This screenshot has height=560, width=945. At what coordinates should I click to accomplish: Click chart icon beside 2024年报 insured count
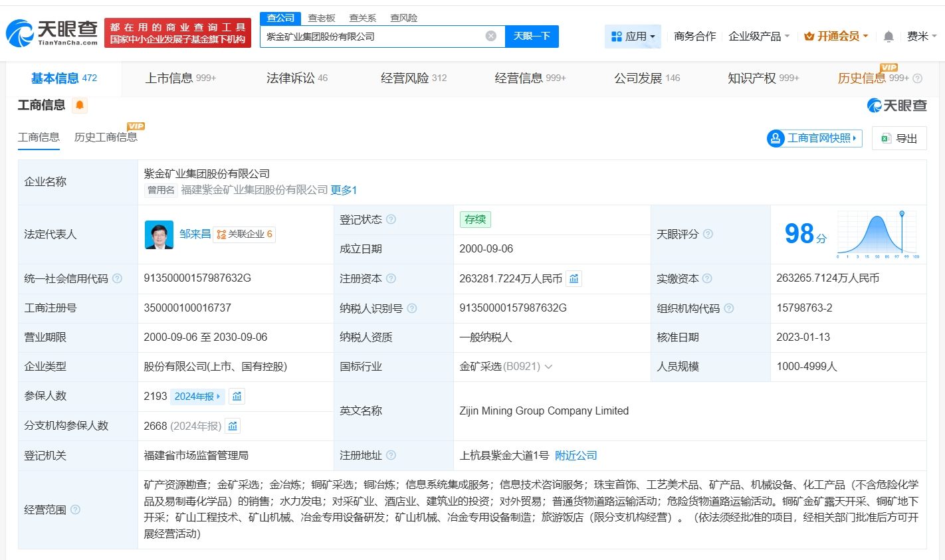tap(237, 396)
